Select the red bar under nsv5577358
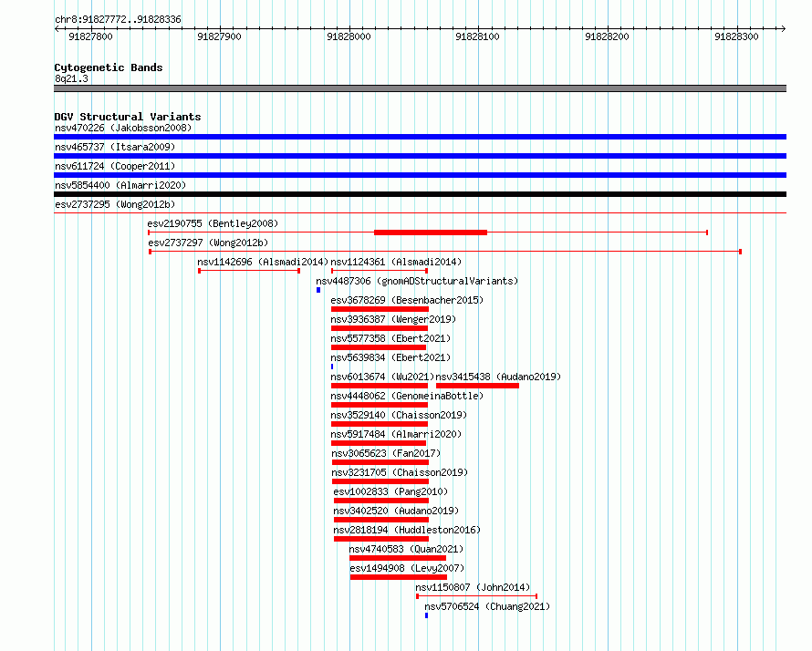This screenshot has width=812, height=651. (378, 347)
